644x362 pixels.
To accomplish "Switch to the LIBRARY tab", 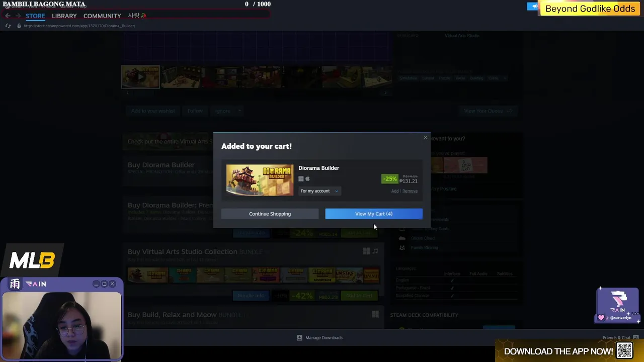I will pyautogui.click(x=64, y=16).
